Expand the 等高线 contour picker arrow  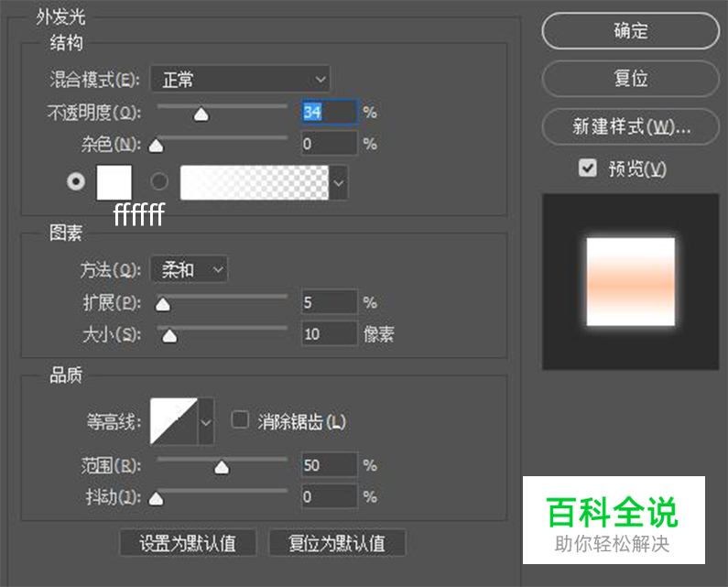[206, 421]
